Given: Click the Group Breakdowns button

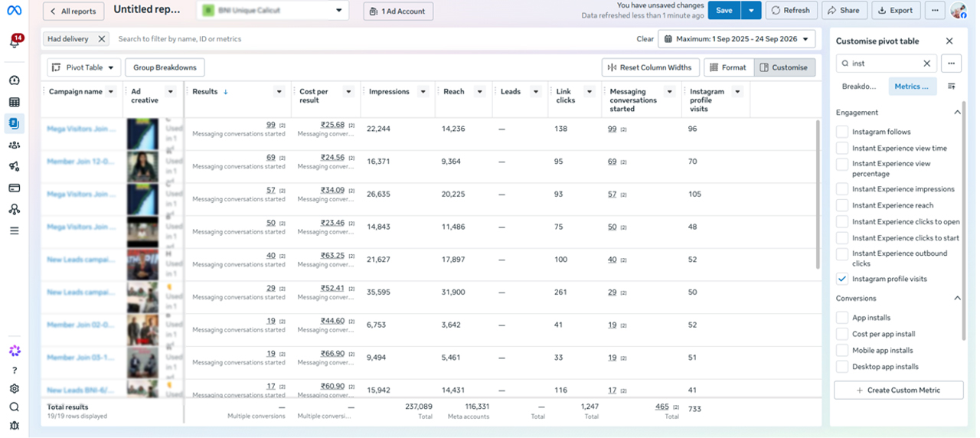Looking at the screenshot, I should (x=165, y=67).
